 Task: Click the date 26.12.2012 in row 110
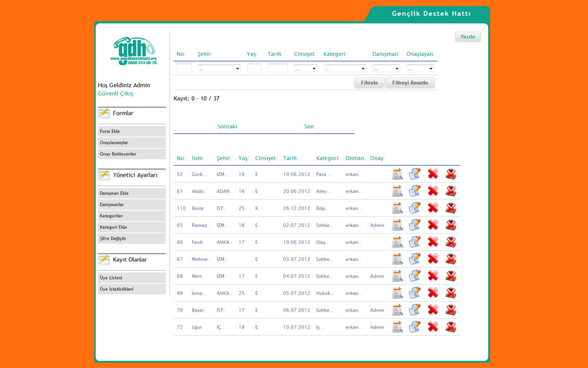click(296, 208)
